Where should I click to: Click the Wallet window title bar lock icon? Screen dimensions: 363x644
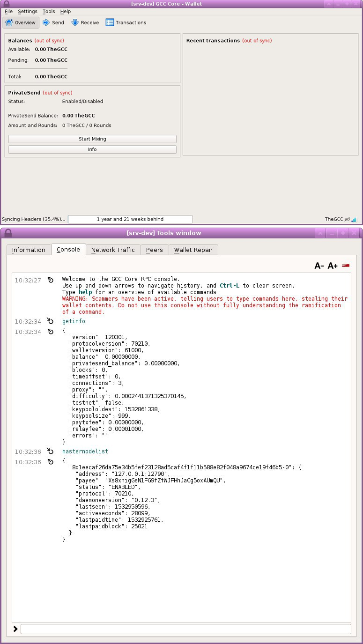pos(7,4)
